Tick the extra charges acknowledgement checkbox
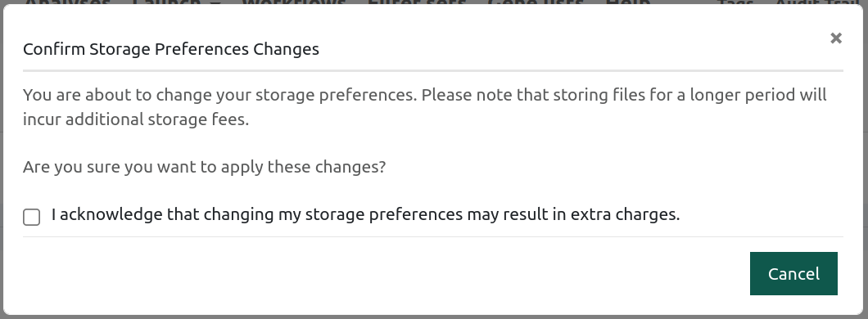 (x=32, y=218)
